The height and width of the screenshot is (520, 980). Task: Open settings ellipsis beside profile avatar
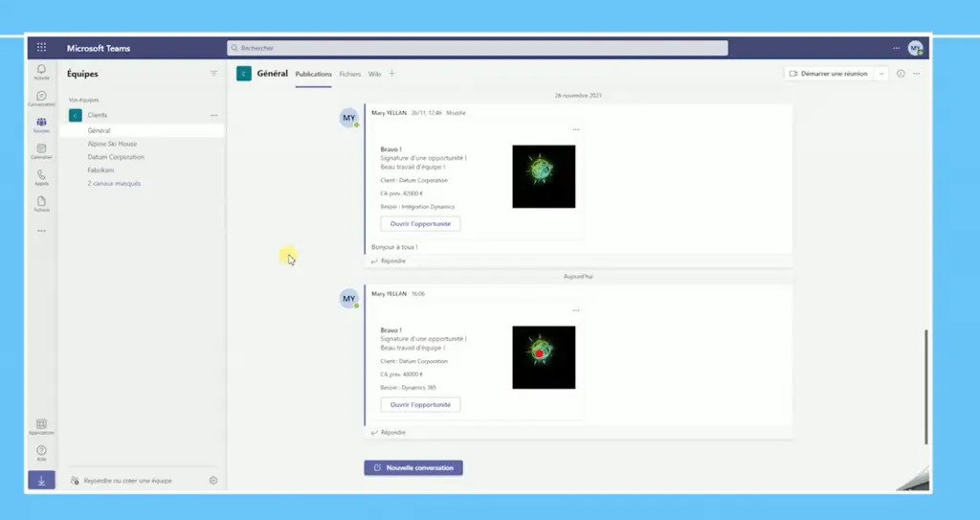(x=896, y=48)
